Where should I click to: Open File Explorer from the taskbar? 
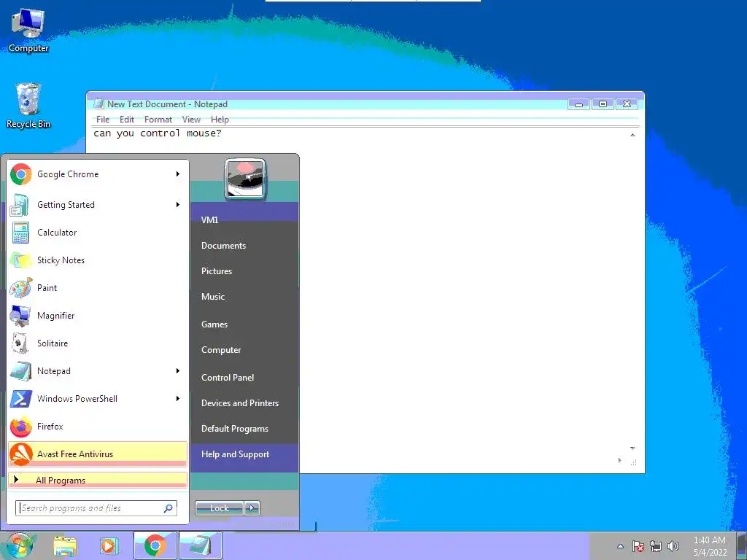(65, 546)
